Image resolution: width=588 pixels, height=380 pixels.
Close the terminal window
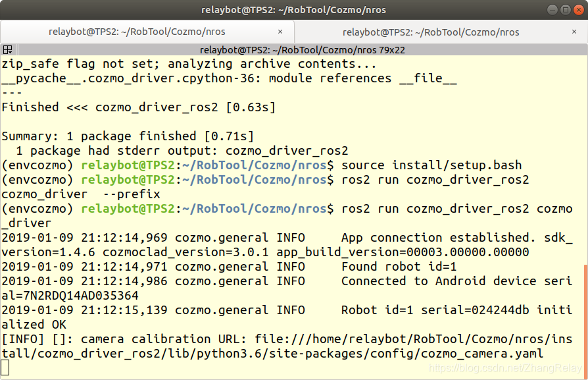tap(579, 10)
